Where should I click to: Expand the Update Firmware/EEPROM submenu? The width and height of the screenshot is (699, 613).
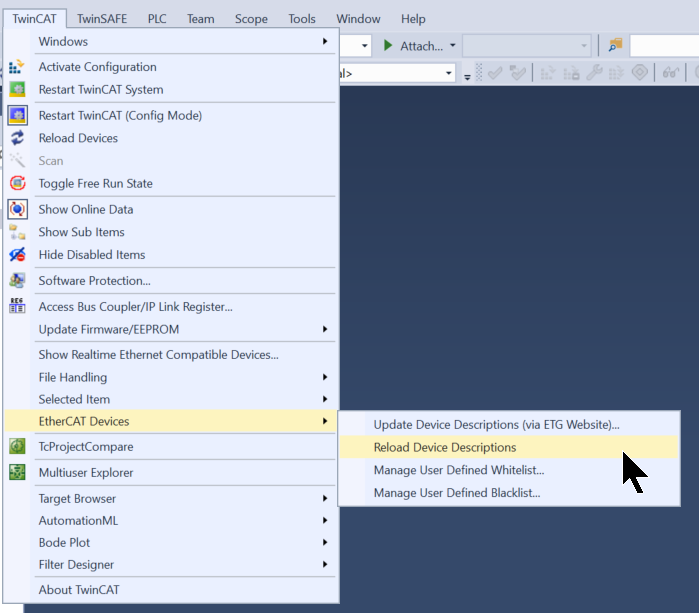click(x=325, y=329)
